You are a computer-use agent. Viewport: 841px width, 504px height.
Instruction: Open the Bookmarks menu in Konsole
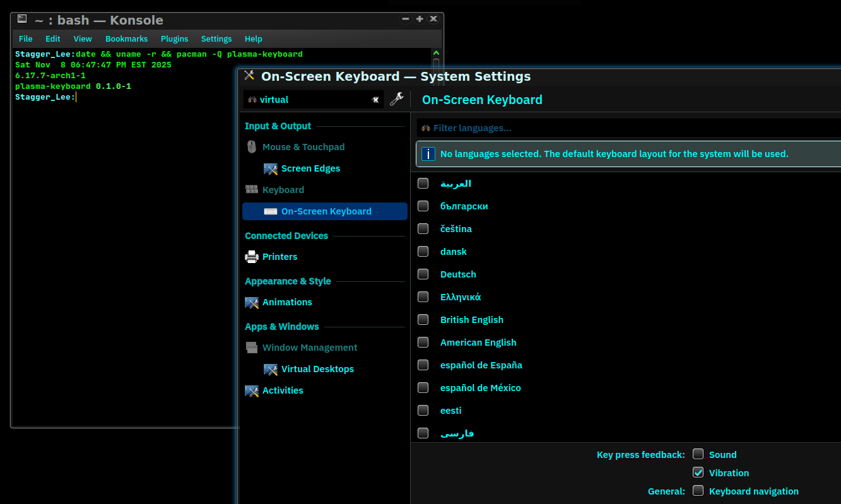point(126,38)
